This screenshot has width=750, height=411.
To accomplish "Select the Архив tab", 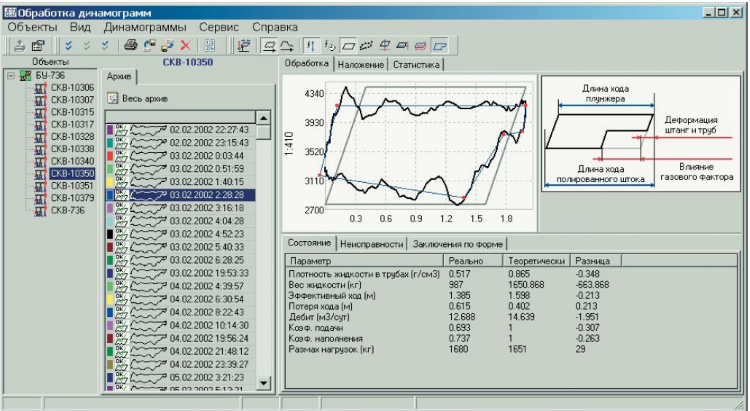I will tap(119, 77).
